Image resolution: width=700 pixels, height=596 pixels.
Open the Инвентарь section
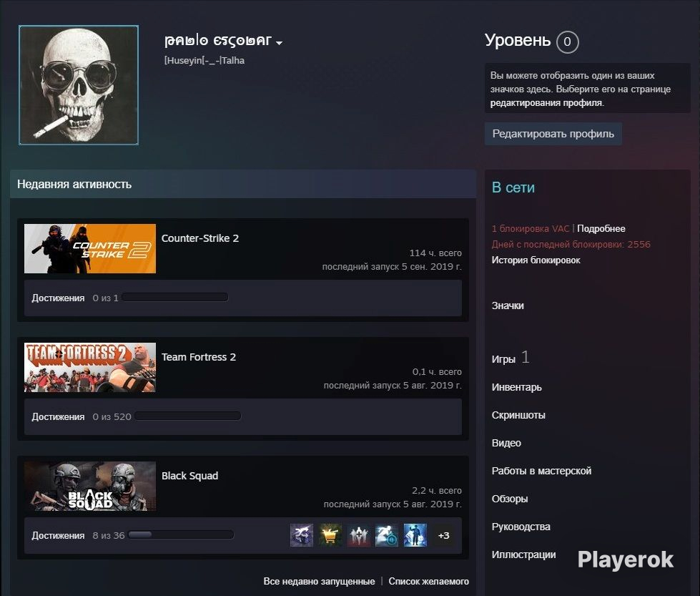point(516,387)
